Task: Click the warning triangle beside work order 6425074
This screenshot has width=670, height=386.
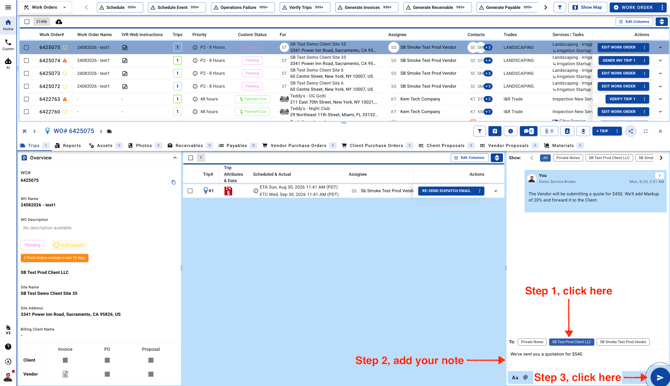Action: click(x=65, y=60)
